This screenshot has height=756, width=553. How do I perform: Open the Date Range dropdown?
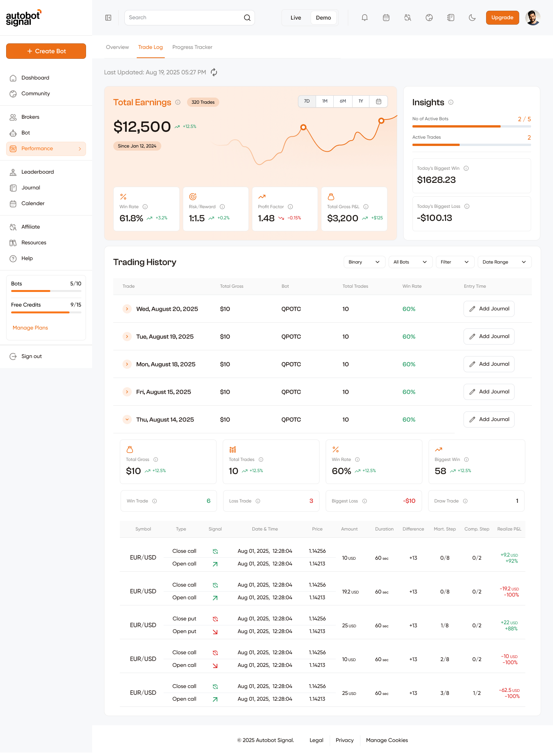(505, 262)
